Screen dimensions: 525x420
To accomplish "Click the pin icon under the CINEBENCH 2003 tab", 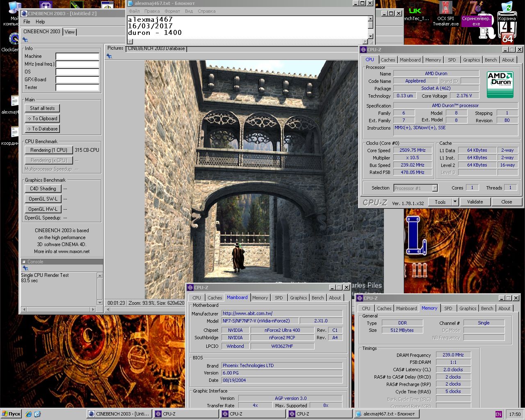I will tap(25, 39).
